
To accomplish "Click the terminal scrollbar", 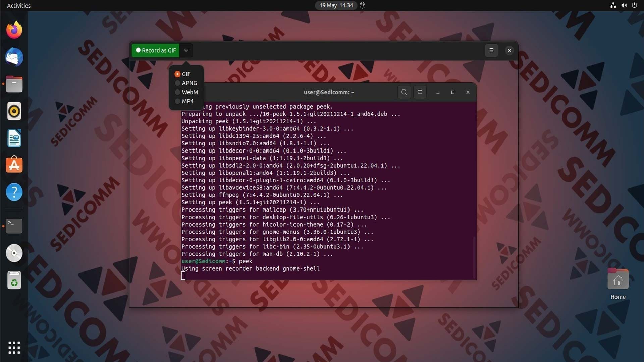I will point(474,257).
